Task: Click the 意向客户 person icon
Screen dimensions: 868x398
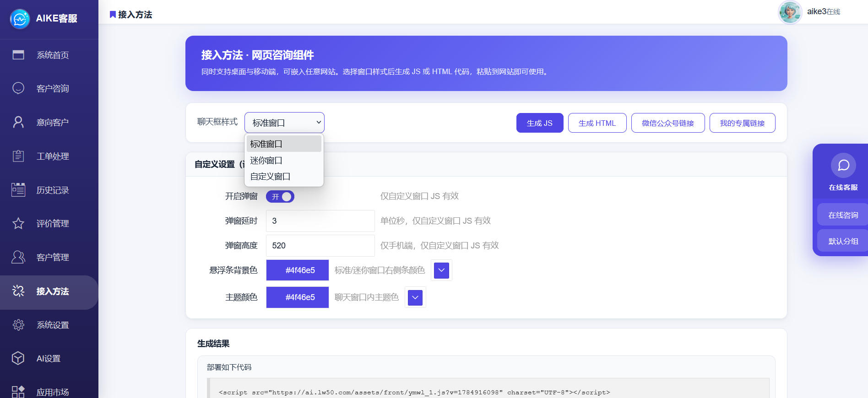Action: pyautogui.click(x=18, y=122)
